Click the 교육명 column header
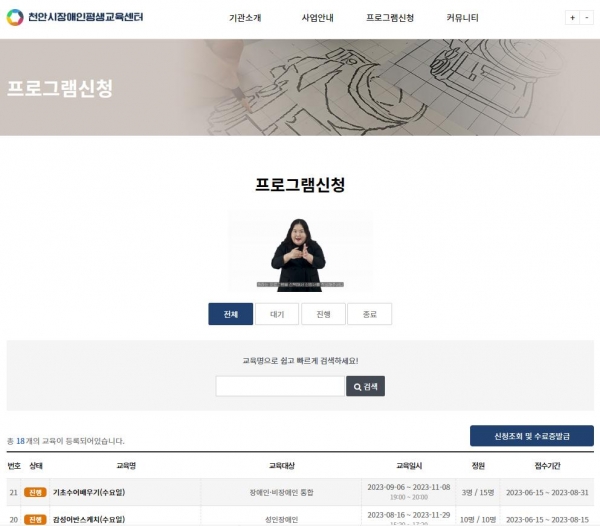 [126, 466]
